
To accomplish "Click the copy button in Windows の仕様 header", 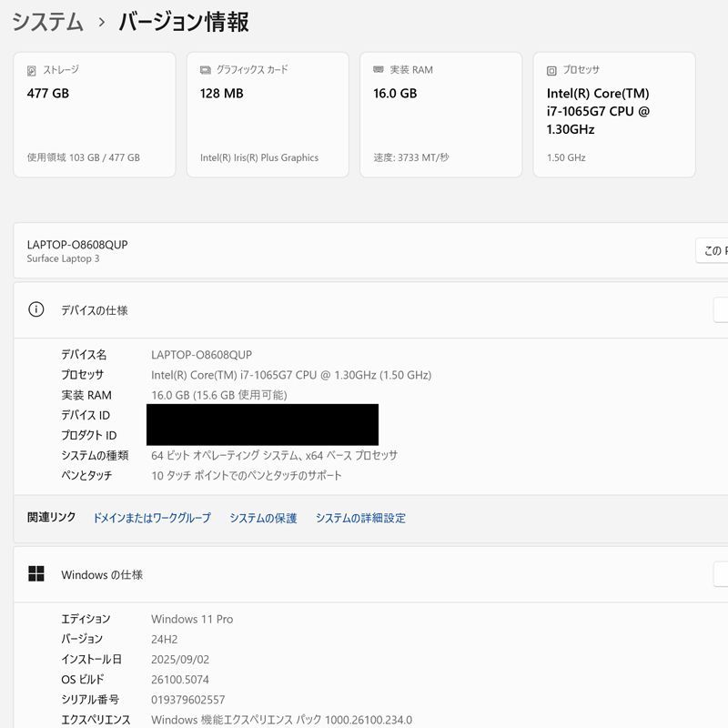I will pos(721,574).
